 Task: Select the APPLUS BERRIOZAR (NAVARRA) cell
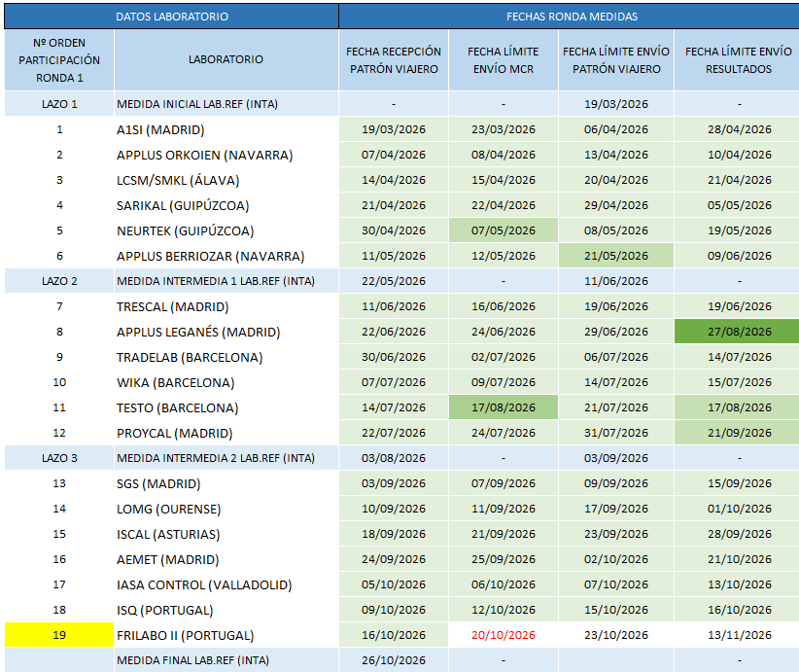(226, 256)
